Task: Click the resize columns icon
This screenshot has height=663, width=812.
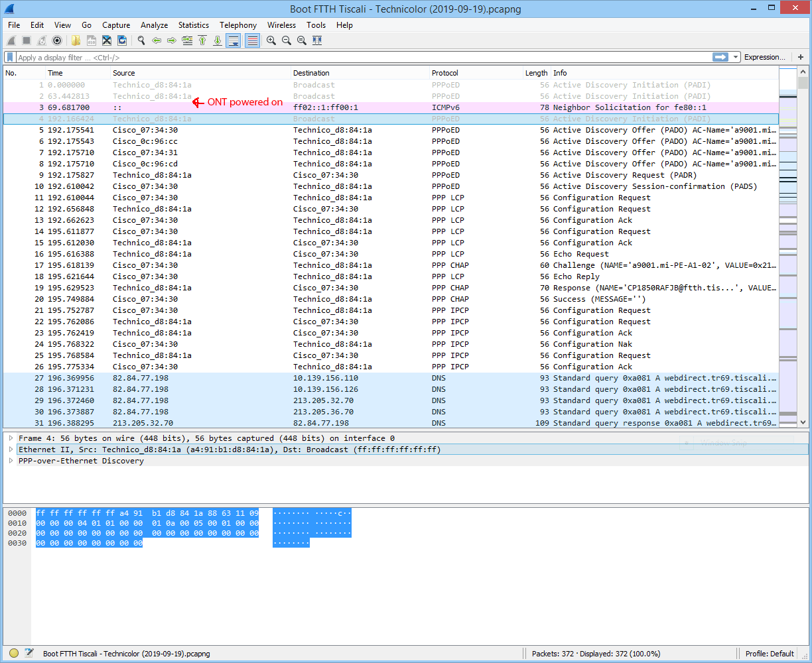Action: [x=317, y=40]
